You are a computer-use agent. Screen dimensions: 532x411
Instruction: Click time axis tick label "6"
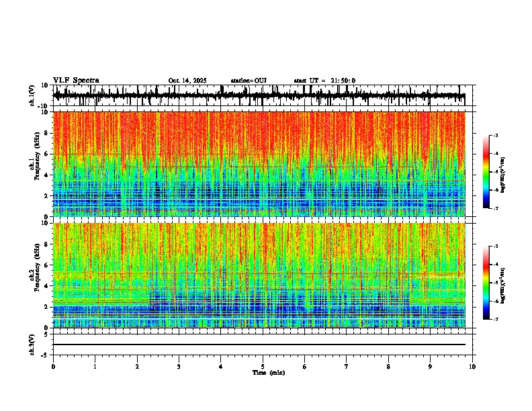[305, 367]
